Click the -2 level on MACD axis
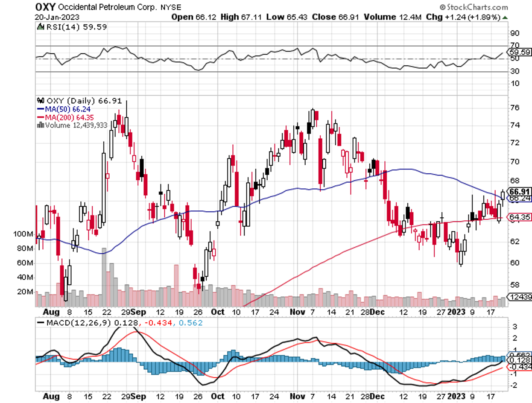Viewport: 532px width, 403px height. 514,386
